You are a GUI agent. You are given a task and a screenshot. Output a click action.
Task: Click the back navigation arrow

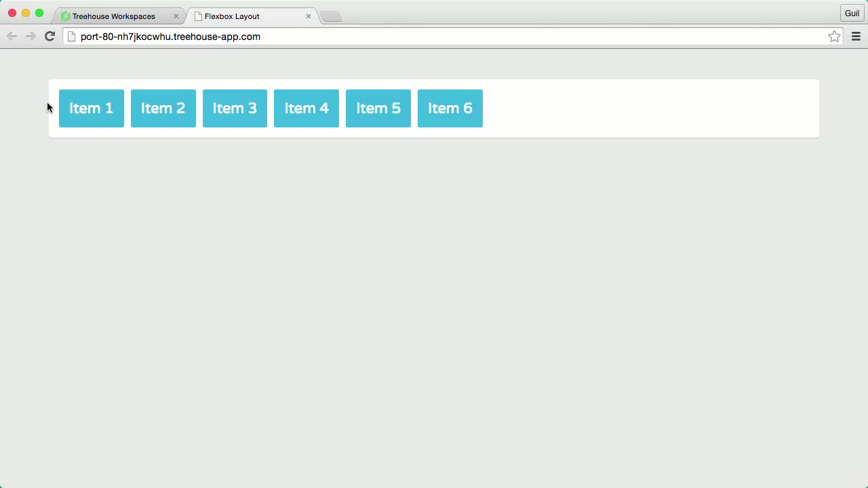[x=12, y=37]
